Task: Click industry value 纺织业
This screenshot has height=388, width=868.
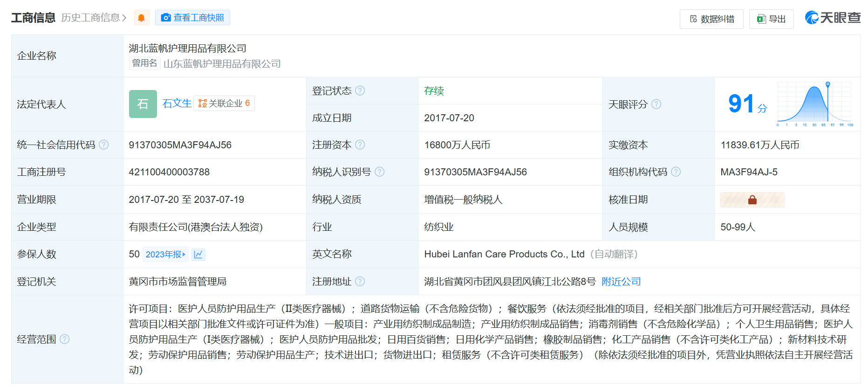Action: (439, 227)
